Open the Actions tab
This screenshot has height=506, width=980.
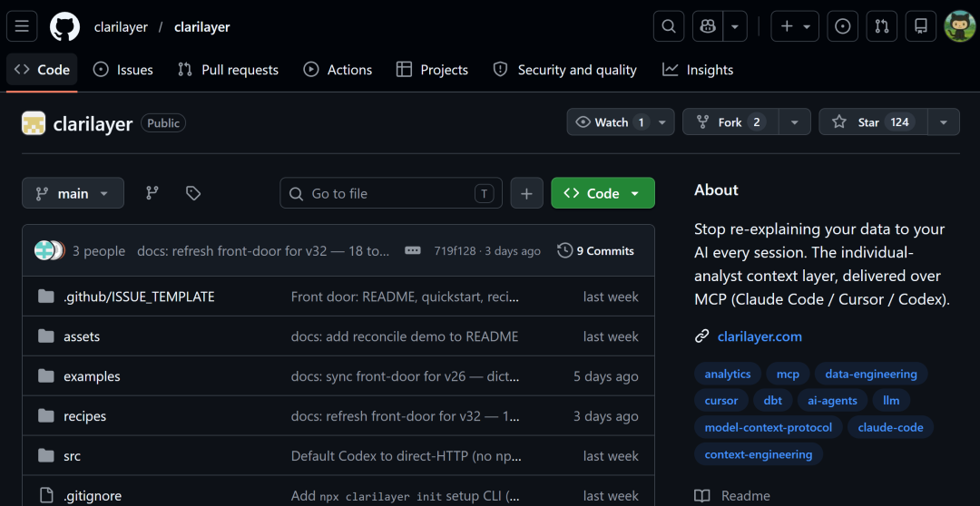[338, 69]
